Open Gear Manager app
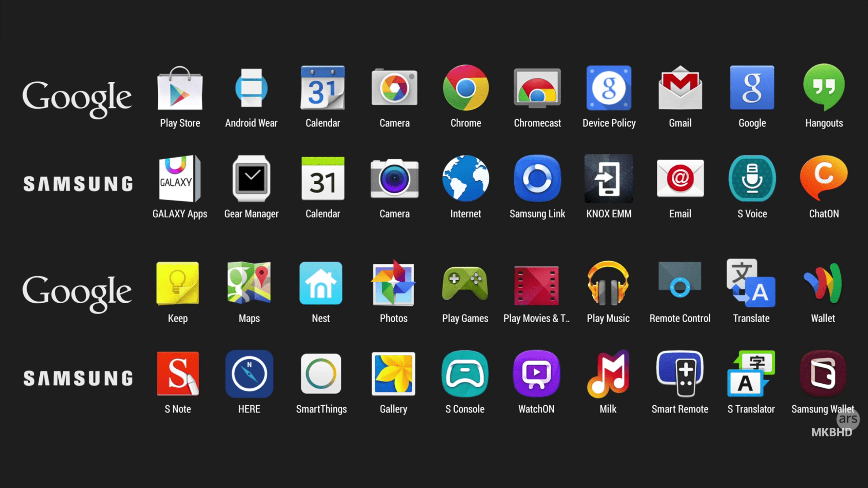Viewport: 868px width, 488px height. tap(251, 179)
